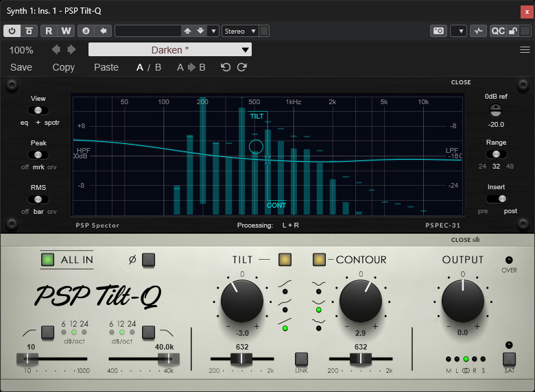
Task: Click the OUTPUT gain knob
Action: pos(463,302)
